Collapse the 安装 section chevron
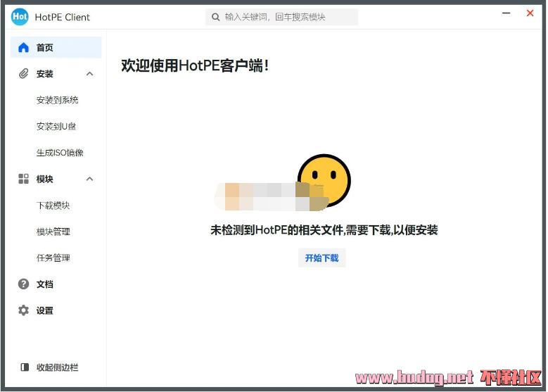 tap(90, 73)
